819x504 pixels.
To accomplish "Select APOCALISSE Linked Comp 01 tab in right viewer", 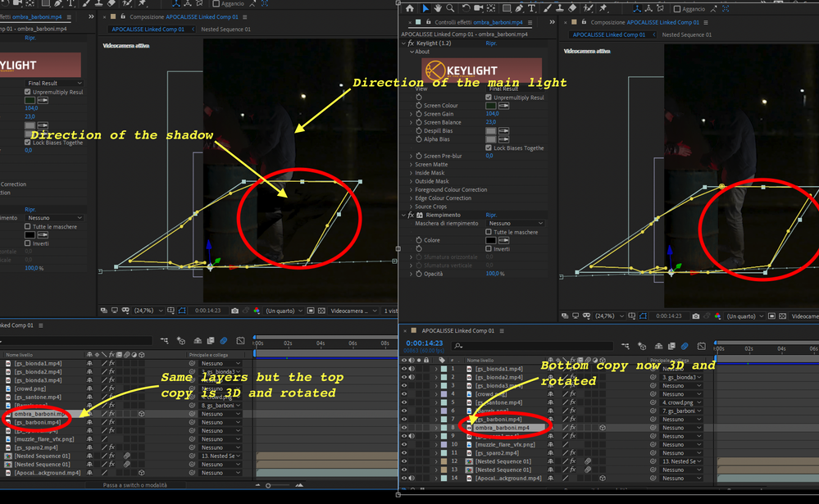I will [608, 35].
